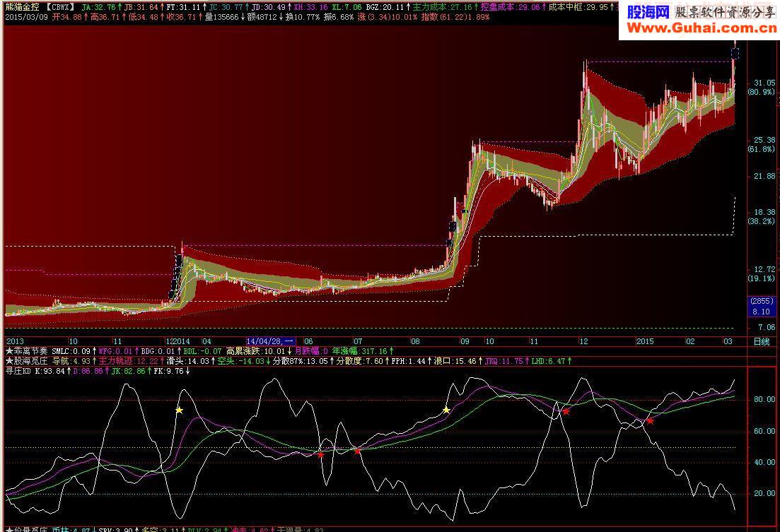Click the red star below KD 80 level
This screenshot has width=780, height=532.
click(x=566, y=412)
